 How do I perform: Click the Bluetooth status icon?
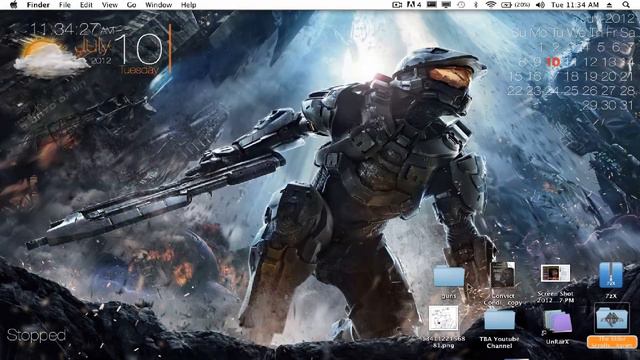pyautogui.click(x=476, y=5)
